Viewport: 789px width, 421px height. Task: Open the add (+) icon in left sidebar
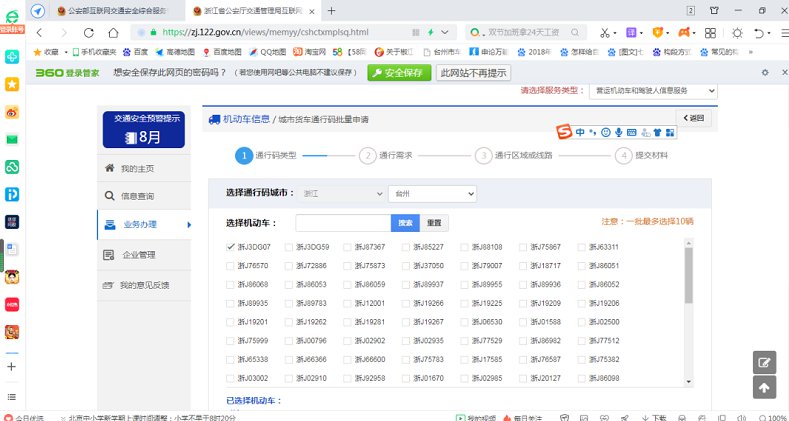click(x=12, y=367)
